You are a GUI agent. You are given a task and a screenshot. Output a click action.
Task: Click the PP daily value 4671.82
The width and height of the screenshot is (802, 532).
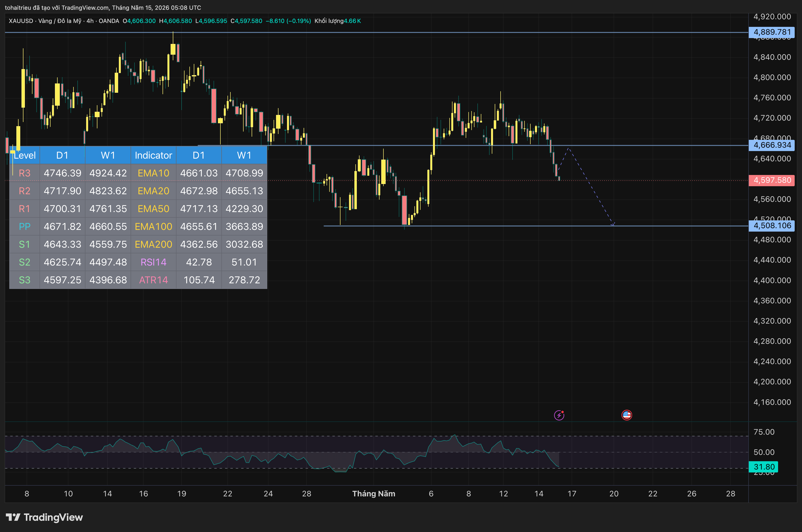[x=62, y=227]
